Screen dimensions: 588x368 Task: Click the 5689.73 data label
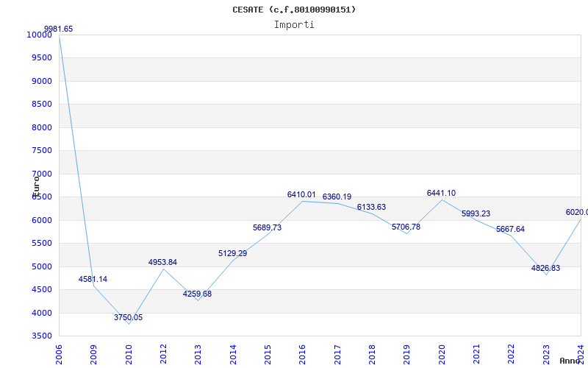coord(267,227)
